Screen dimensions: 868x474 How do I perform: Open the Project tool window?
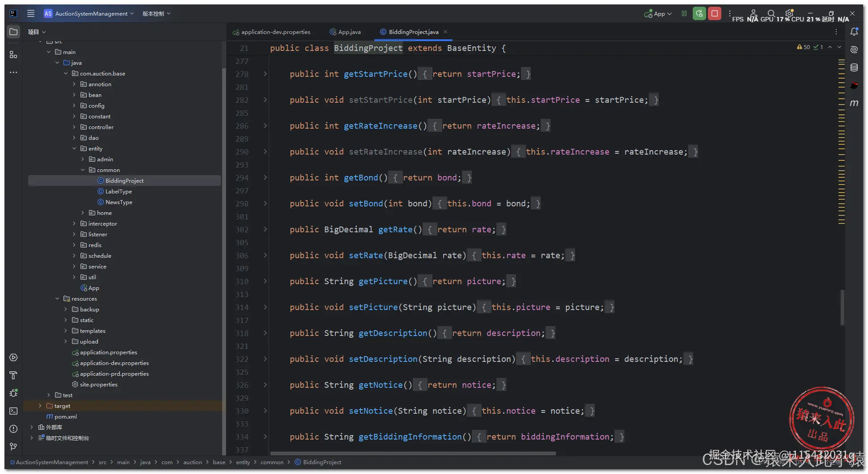click(x=13, y=32)
